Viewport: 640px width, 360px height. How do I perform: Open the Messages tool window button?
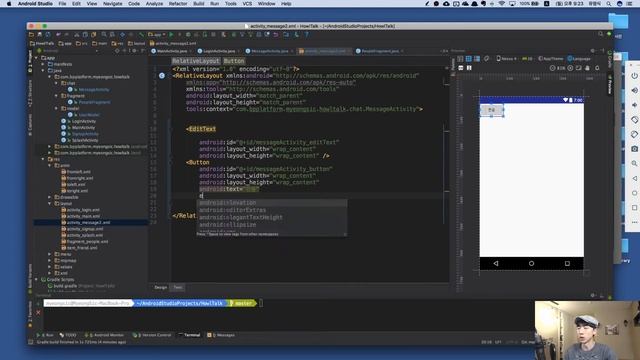tap(221, 335)
